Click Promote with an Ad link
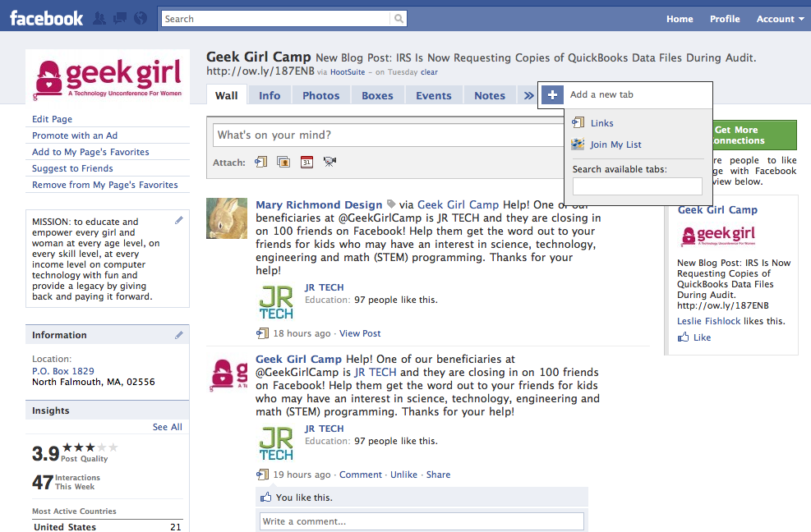The image size is (811, 532). (75, 135)
